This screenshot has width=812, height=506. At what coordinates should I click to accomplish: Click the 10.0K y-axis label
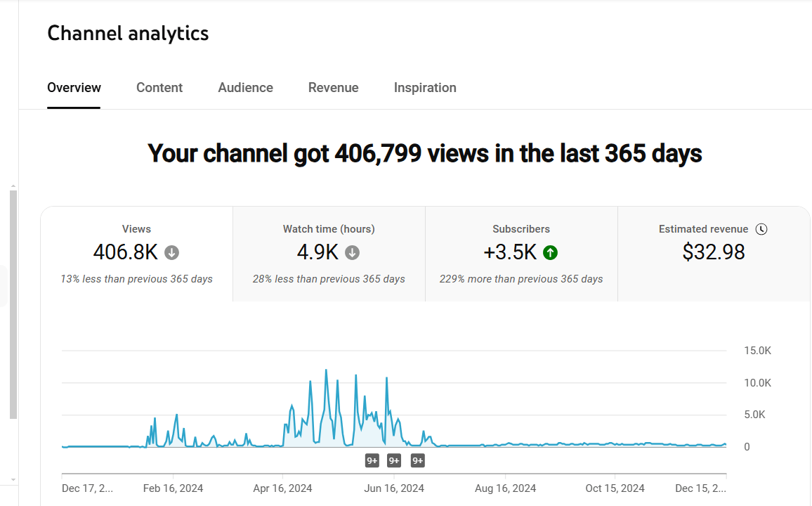click(758, 383)
